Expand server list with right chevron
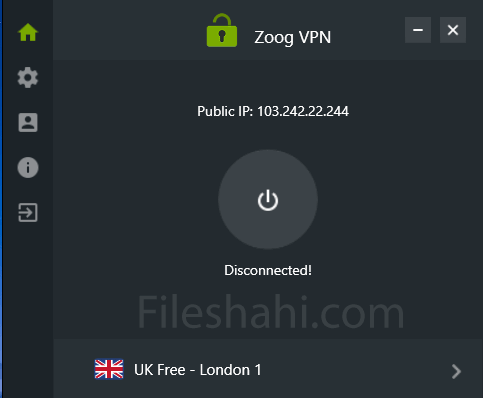The width and height of the screenshot is (483, 398). click(x=456, y=371)
